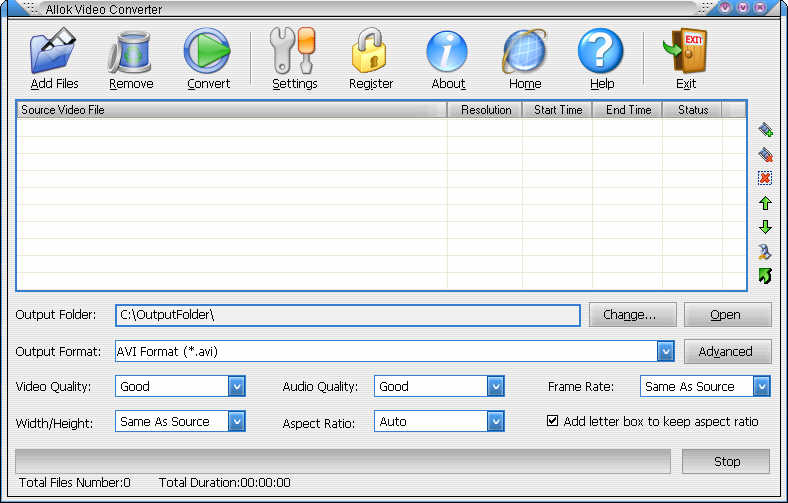Viewport: 788px width, 503px height.
Task: Click the red X clear list icon
Action: click(x=765, y=178)
